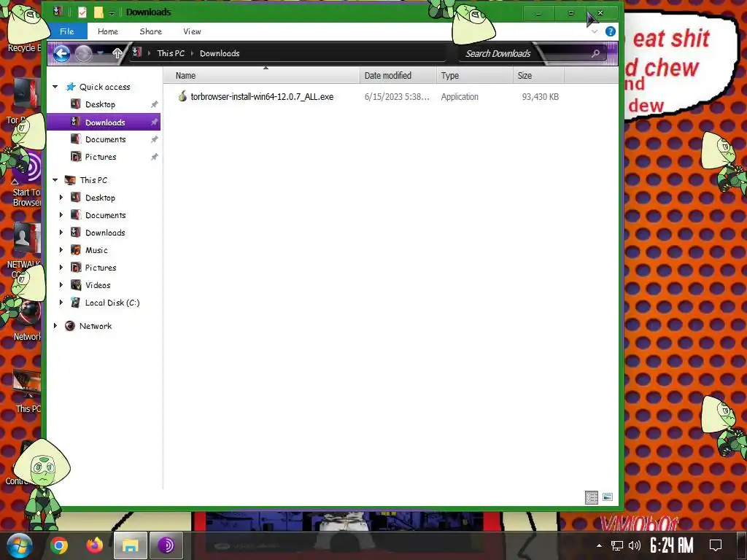
Task: Open Desktop under Quick access
Action: coord(100,104)
